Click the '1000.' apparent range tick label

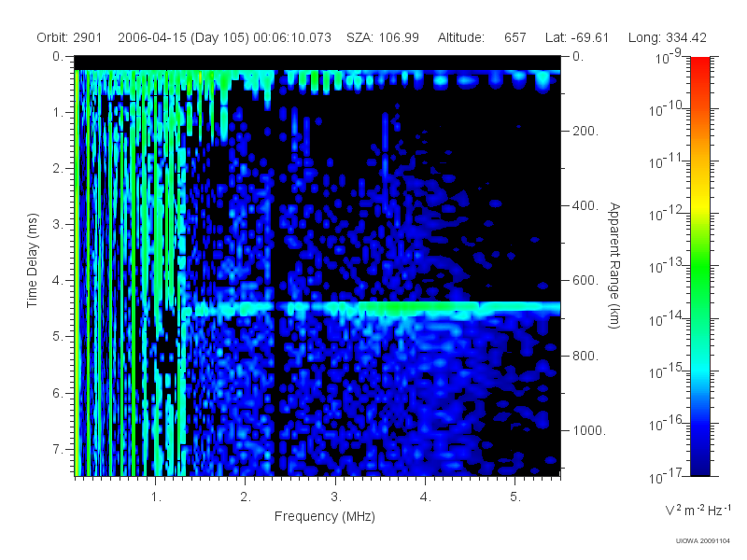click(x=589, y=430)
